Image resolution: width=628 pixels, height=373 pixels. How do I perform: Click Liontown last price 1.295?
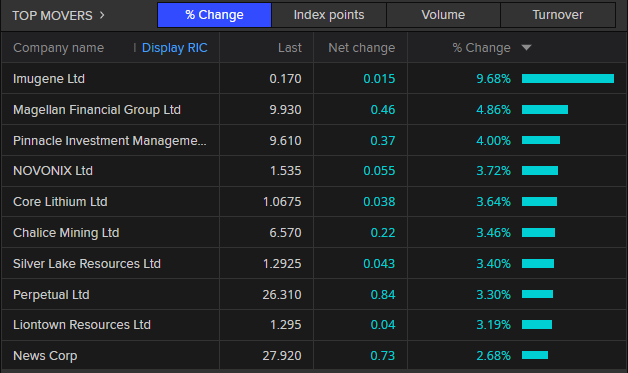click(286, 325)
